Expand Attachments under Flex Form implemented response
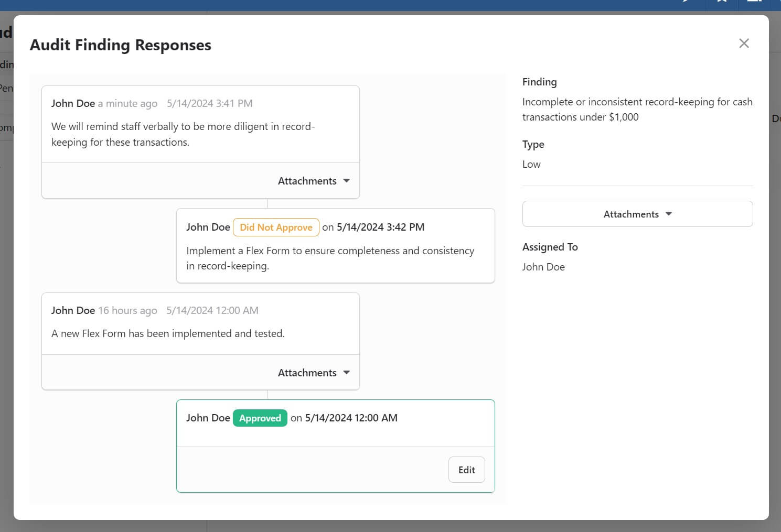 point(313,373)
